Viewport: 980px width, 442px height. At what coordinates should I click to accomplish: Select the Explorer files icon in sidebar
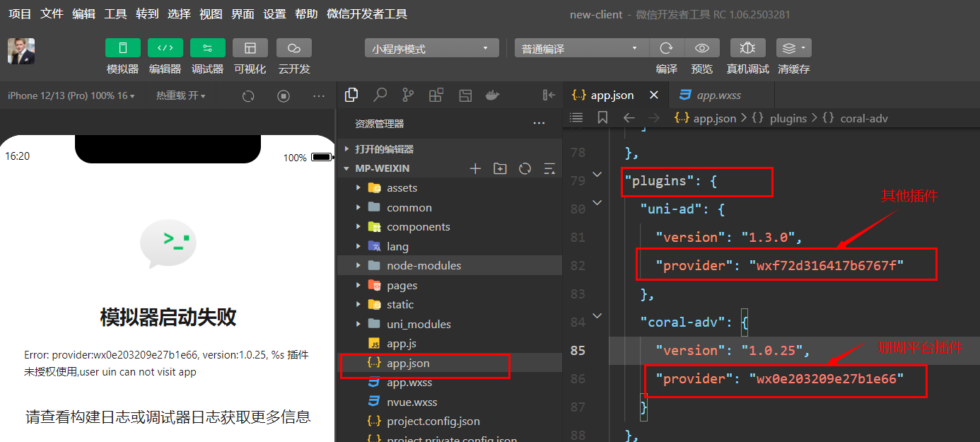pos(351,95)
